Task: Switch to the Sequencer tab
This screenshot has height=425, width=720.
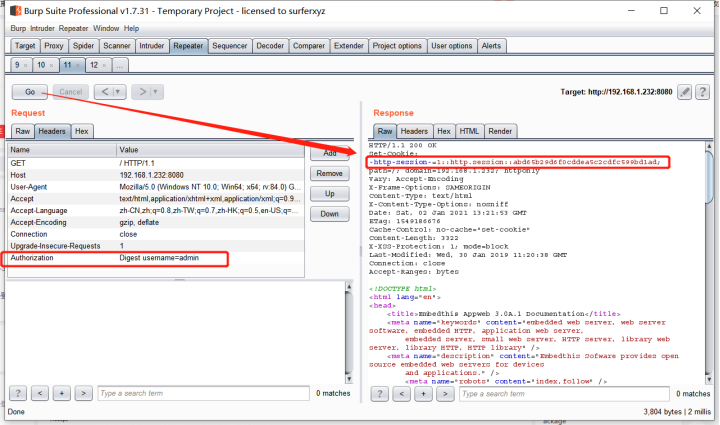Action: coord(230,46)
